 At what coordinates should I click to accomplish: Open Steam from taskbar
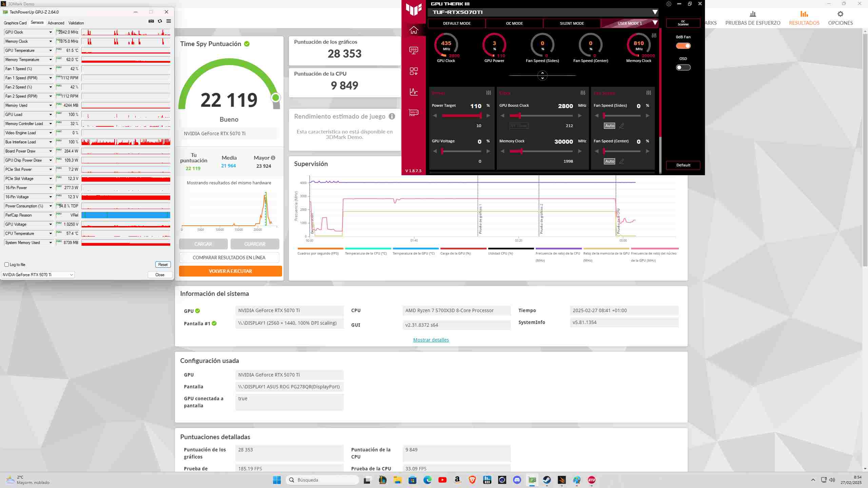[x=547, y=480]
